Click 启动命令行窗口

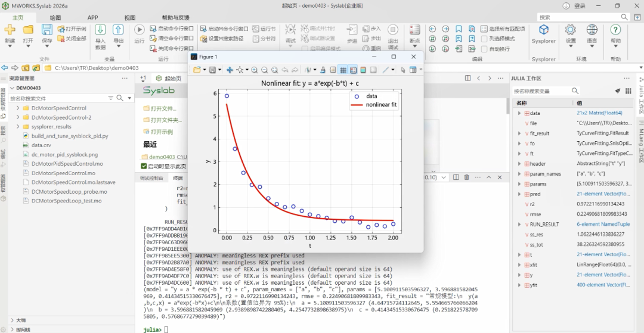(x=172, y=29)
